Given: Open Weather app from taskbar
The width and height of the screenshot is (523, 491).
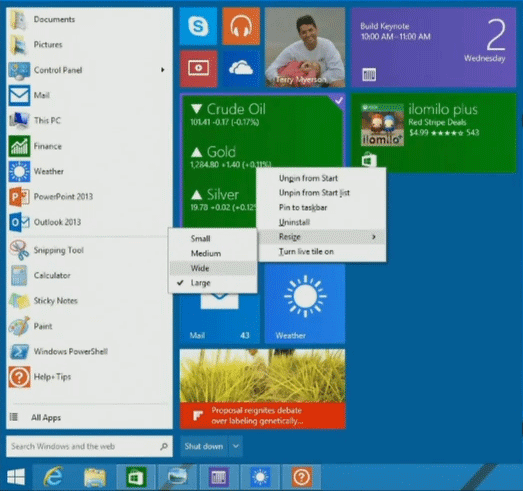Looking at the screenshot, I should pos(260,477).
